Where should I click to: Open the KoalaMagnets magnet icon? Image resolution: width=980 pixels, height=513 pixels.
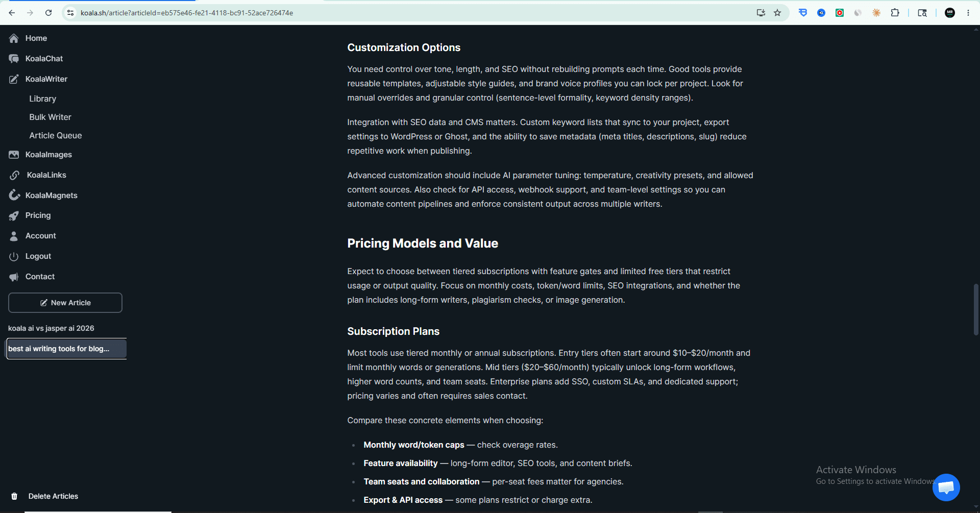coord(14,196)
